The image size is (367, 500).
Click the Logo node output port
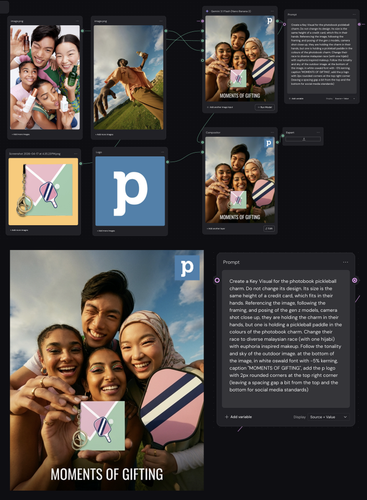tap(167, 162)
